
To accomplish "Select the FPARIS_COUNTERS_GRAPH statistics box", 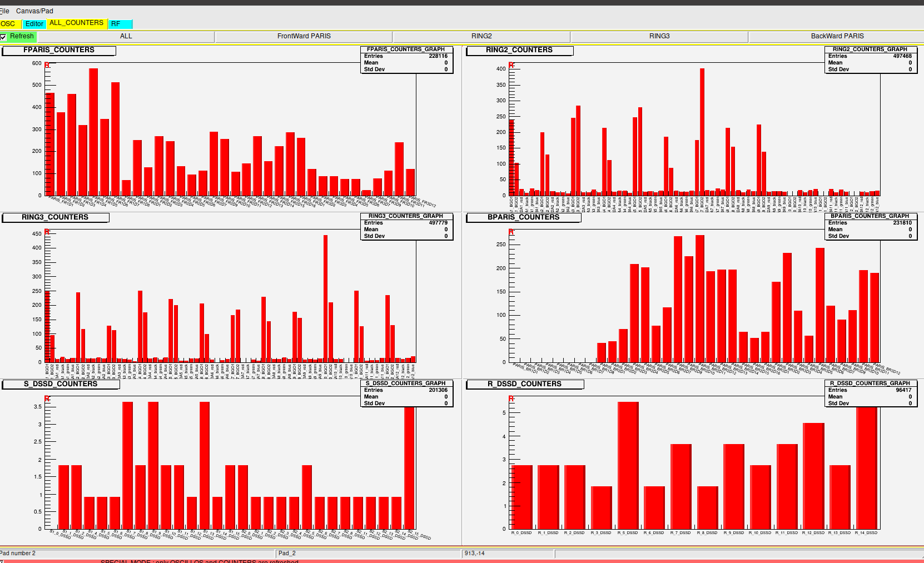I will pyautogui.click(x=406, y=59).
